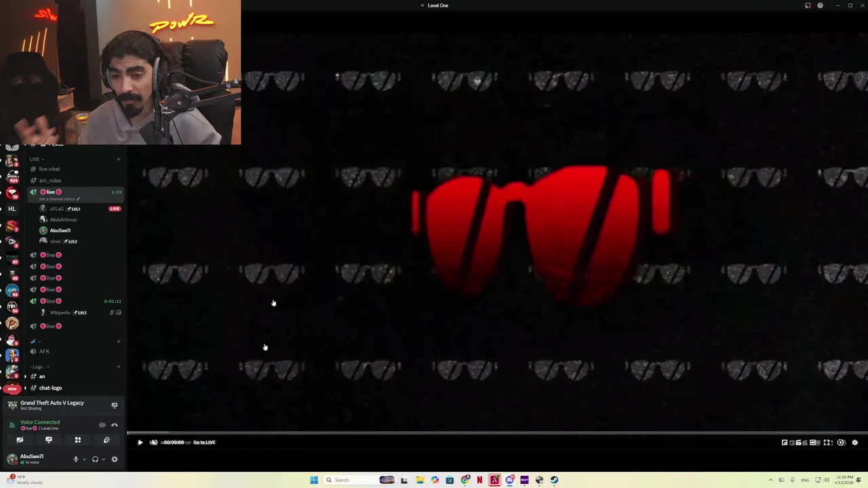Viewport: 868px width, 488px height.
Task: Click the red NEW unread badge
Action: pos(12,389)
